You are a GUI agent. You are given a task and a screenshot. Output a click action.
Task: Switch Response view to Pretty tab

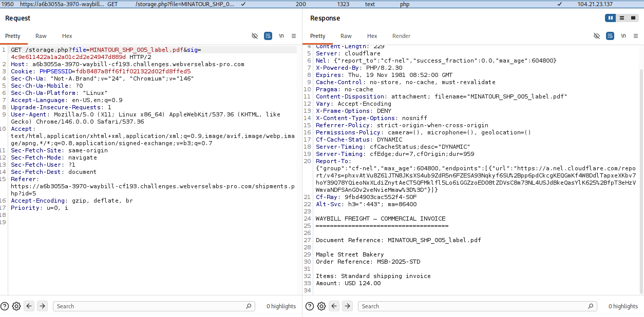318,36
